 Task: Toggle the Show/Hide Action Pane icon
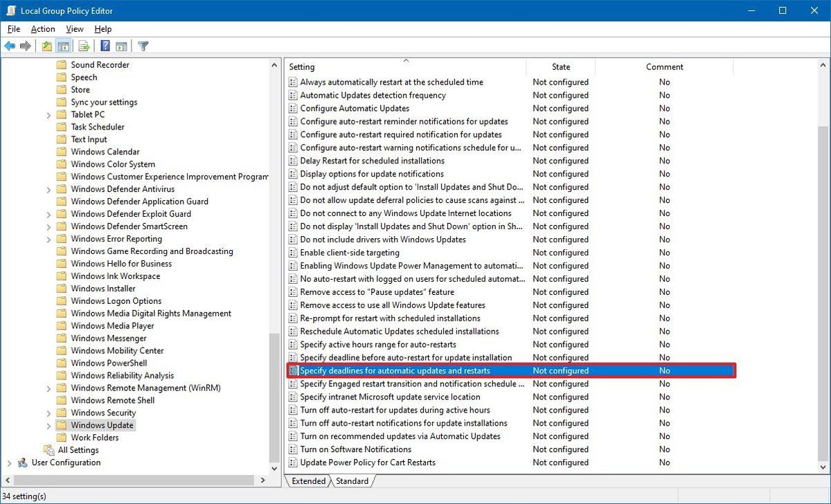[x=121, y=46]
